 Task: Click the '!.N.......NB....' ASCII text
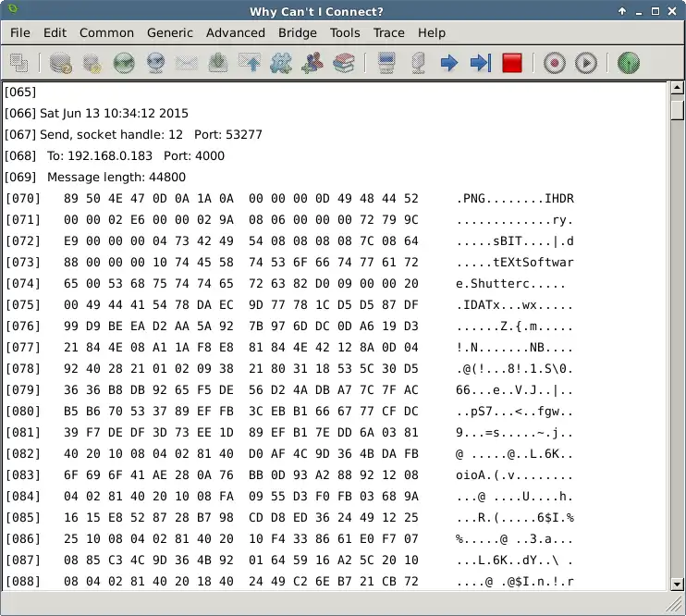point(515,348)
